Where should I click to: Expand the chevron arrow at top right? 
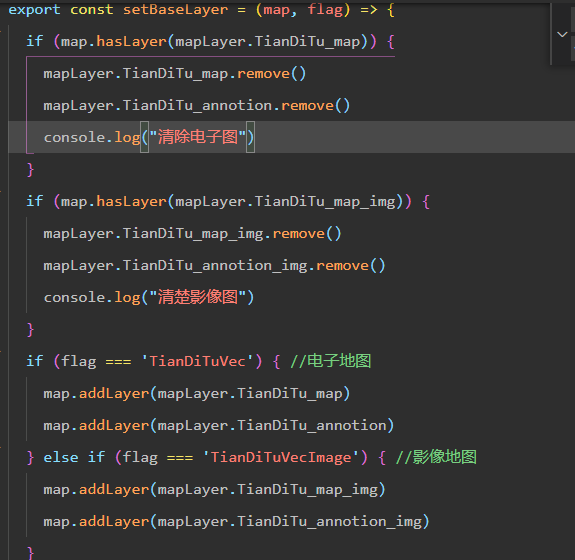[562, 34]
